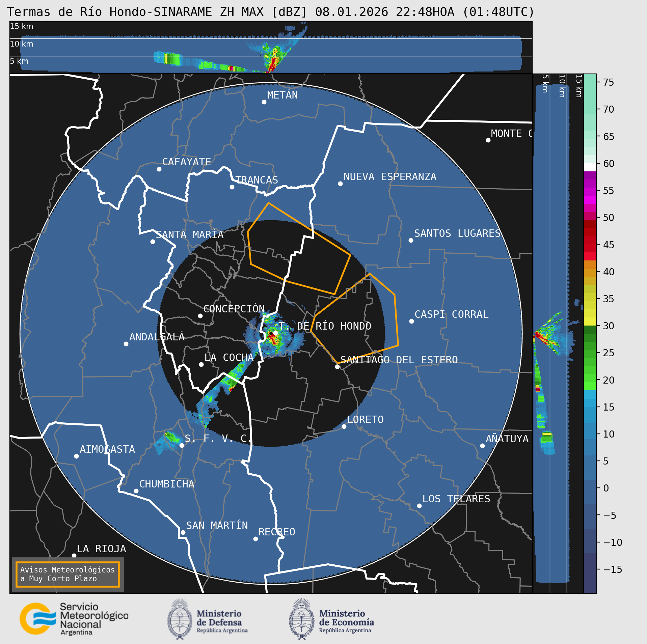Click the 10 km label in top cross-section

[x=22, y=44]
